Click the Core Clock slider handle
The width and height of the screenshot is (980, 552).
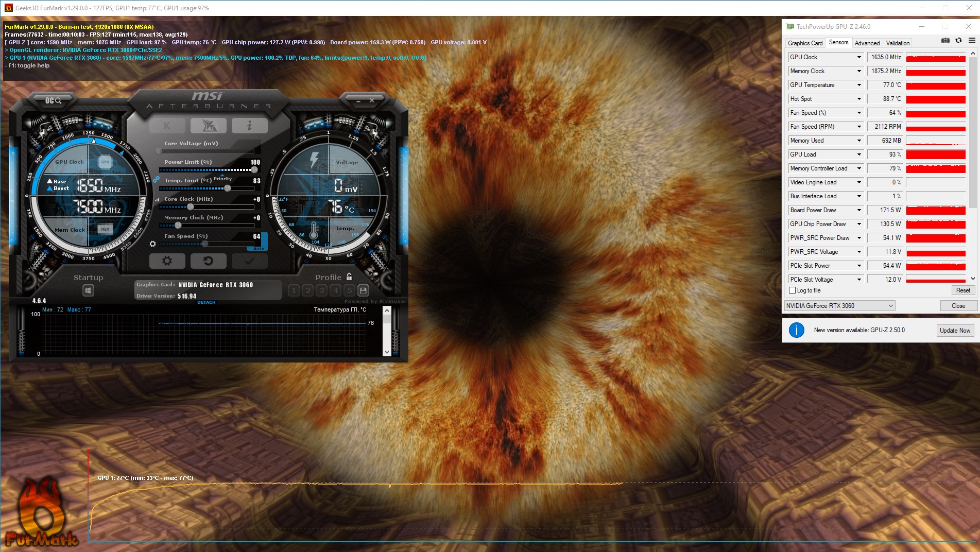pos(191,207)
